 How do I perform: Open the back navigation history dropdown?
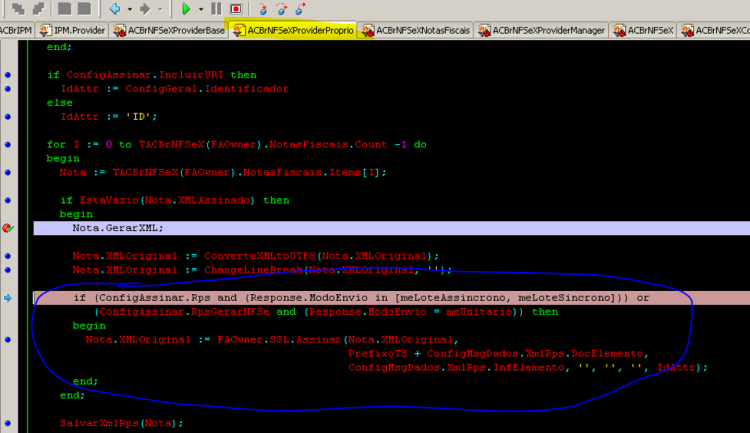point(129,9)
